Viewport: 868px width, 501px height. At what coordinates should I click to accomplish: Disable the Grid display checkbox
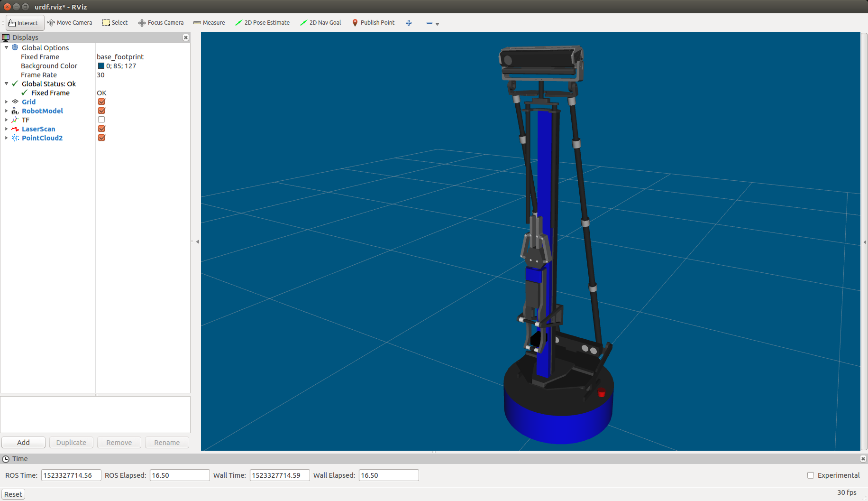click(101, 102)
